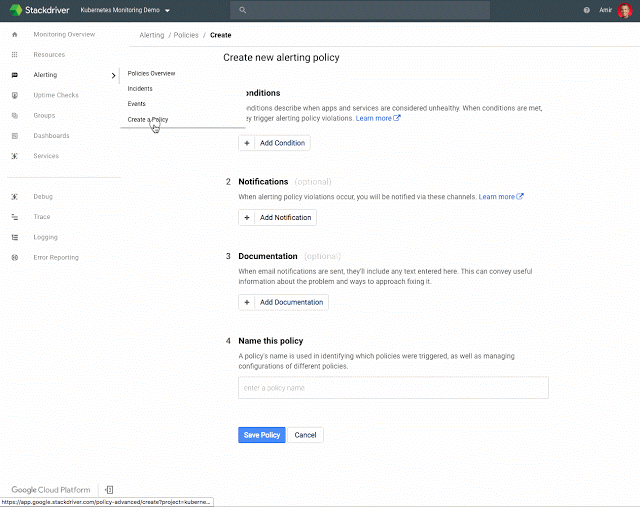Click plus icon on Add Notification
This screenshot has width=640, height=507.
tap(247, 218)
